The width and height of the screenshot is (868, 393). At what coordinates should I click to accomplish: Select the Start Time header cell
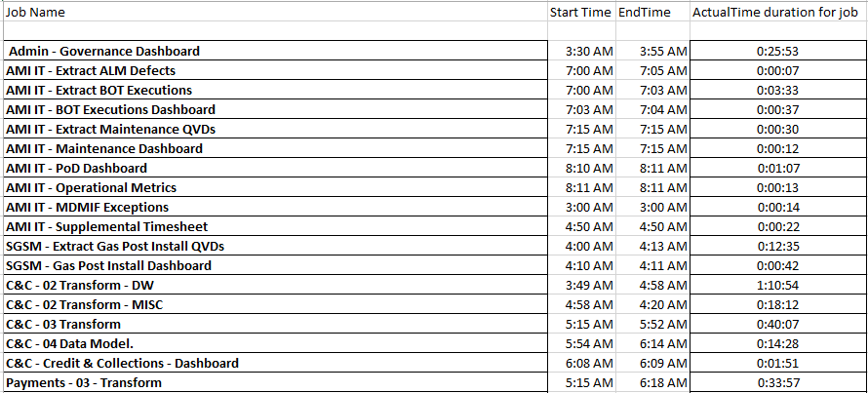click(580, 13)
